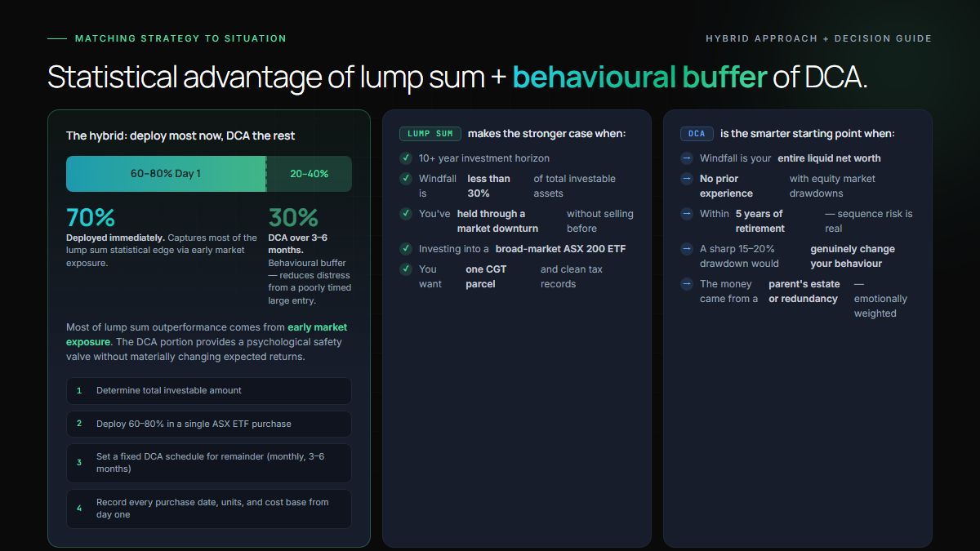Click 'is the smarter starting point when:' heading

[x=807, y=134]
